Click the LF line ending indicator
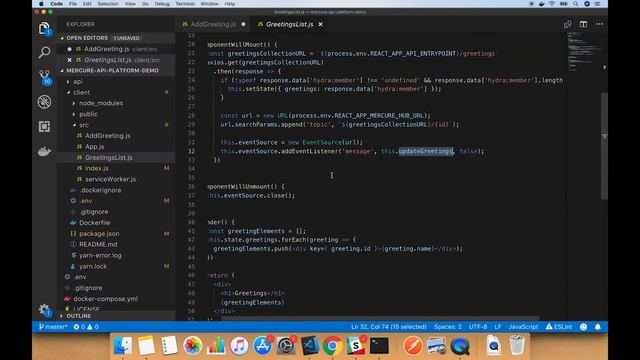 point(498,327)
